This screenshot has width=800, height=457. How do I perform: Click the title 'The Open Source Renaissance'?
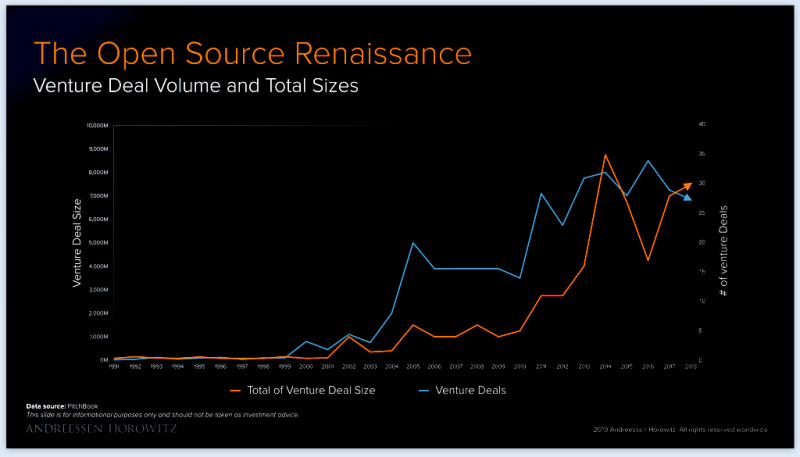coord(253,52)
